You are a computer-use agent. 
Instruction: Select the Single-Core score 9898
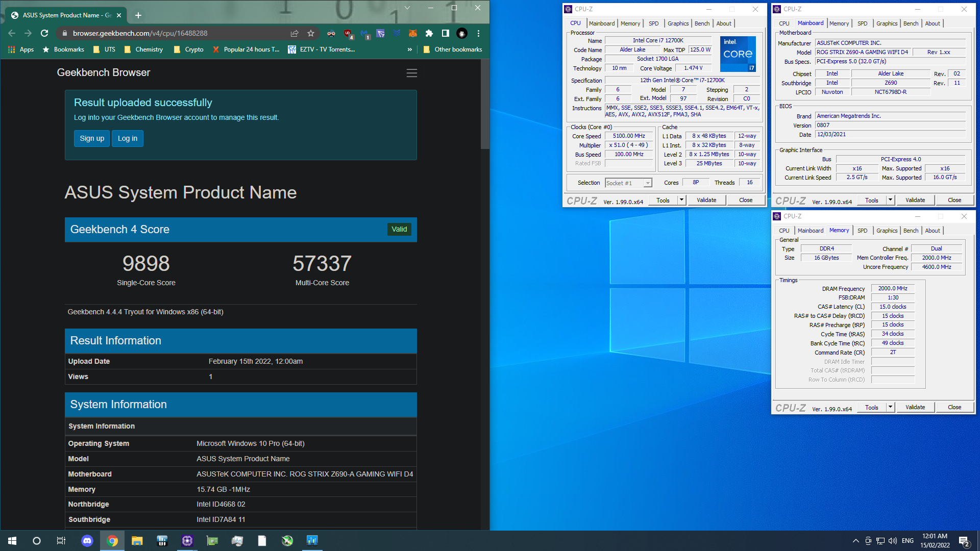tap(146, 263)
